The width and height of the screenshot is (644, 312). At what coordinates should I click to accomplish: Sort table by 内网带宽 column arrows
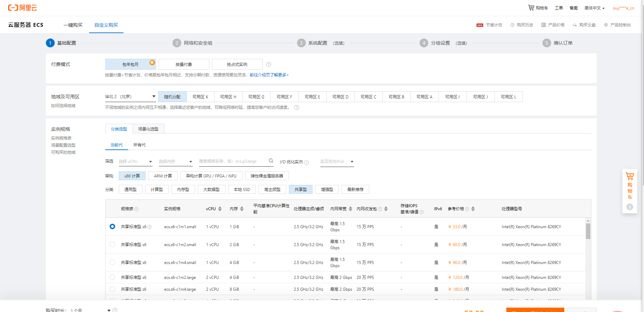click(350, 209)
